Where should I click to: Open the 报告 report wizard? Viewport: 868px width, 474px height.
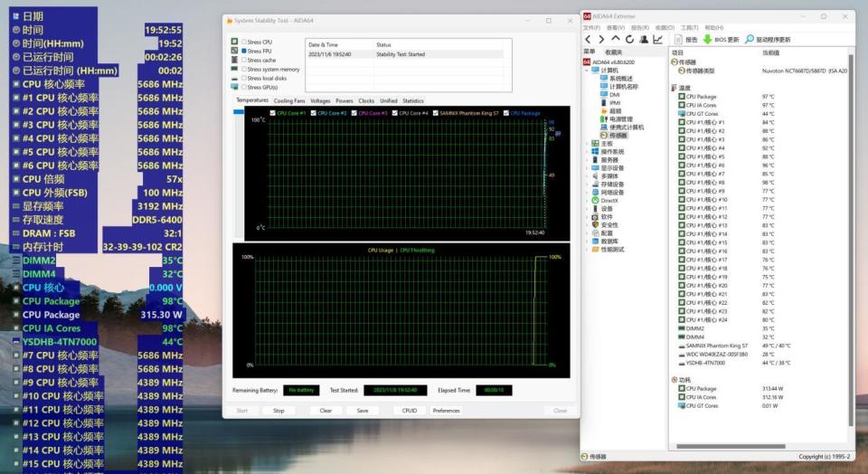[686, 39]
